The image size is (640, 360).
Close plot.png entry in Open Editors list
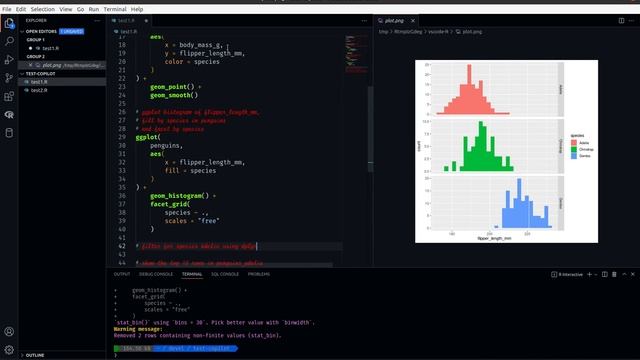click(x=30, y=65)
